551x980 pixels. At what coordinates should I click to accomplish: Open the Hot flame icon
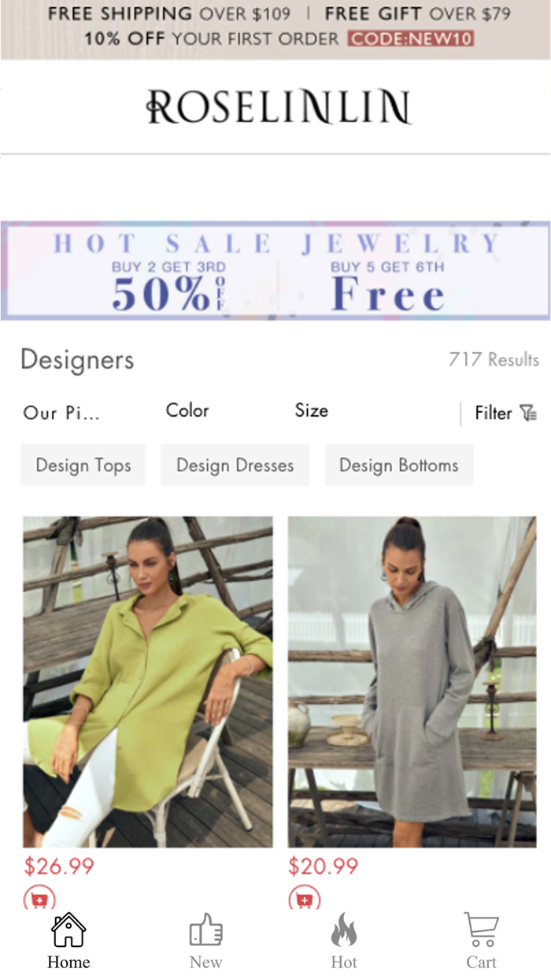(x=344, y=930)
